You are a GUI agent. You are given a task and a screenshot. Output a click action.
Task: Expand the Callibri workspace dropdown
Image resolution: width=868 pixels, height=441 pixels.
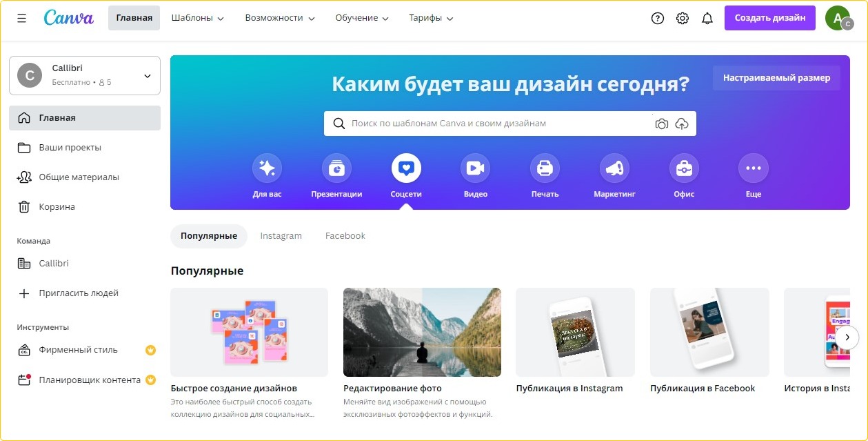coord(147,75)
